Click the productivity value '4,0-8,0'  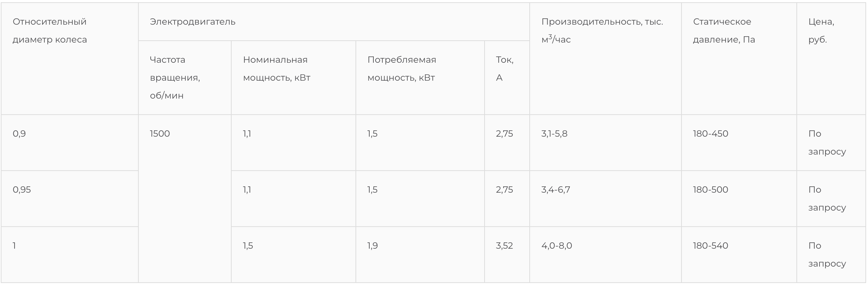pyautogui.click(x=557, y=246)
